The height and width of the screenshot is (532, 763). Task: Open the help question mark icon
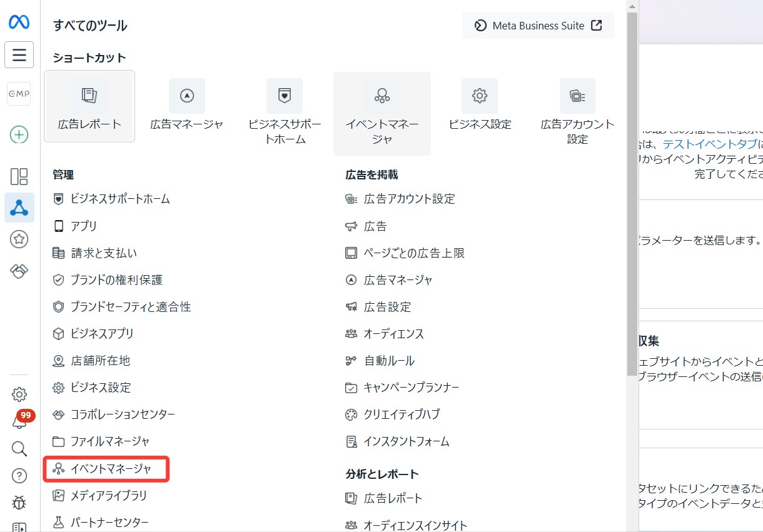(x=19, y=476)
